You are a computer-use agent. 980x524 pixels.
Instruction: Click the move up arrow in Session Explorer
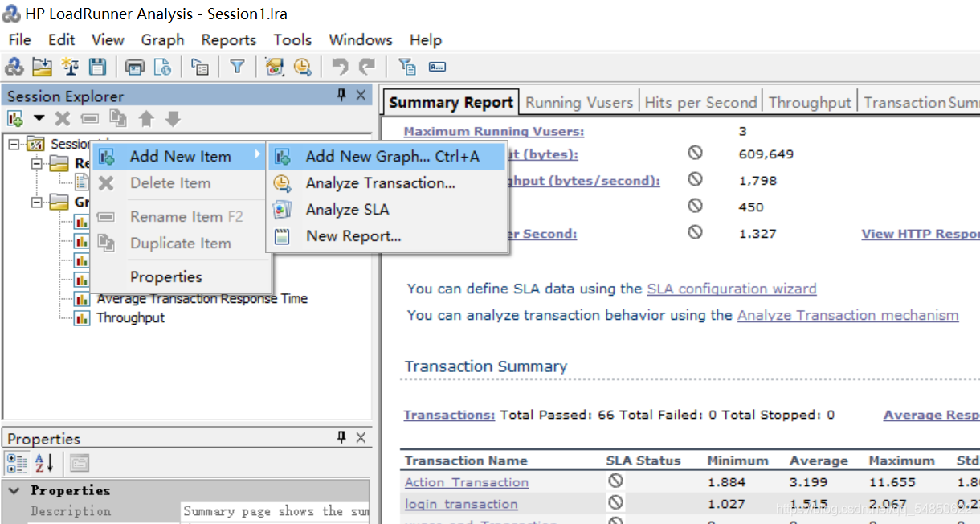point(145,119)
